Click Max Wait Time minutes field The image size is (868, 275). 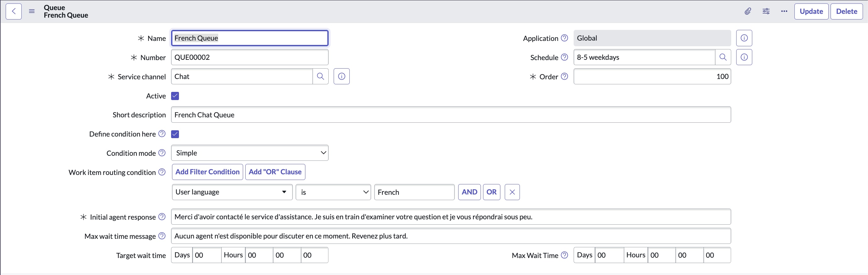click(x=689, y=255)
